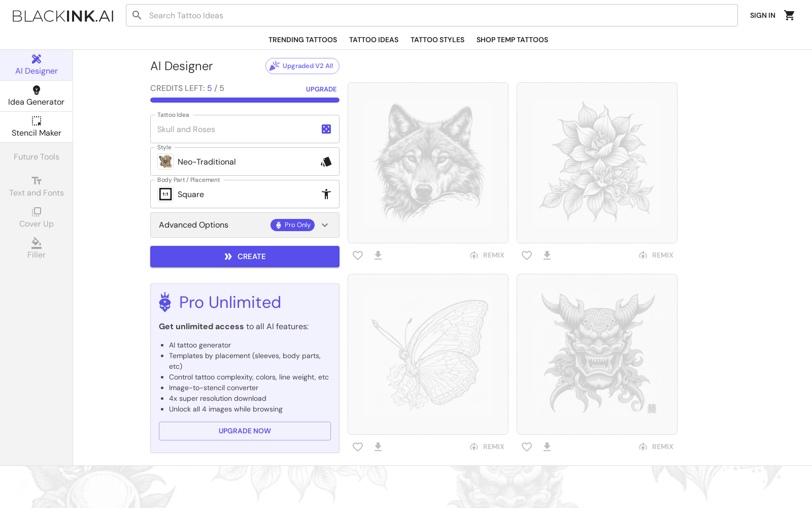812x508 pixels.
Task: Open the Neo-Traditional style dropdown
Action: pyautogui.click(x=245, y=162)
